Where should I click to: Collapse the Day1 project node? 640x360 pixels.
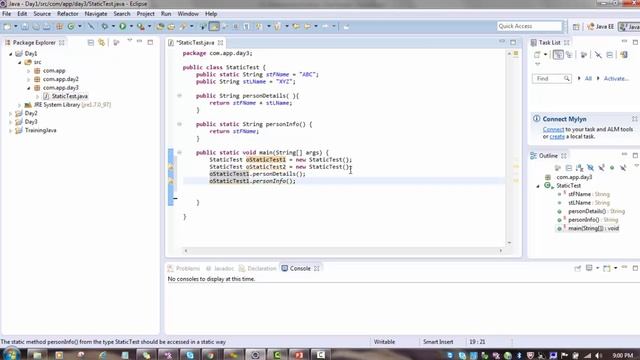tap(11, 54)
